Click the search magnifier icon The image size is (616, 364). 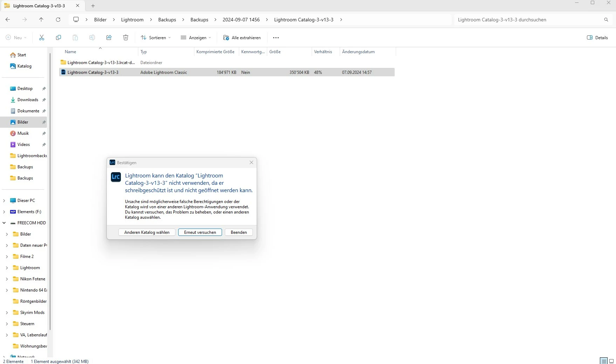pos(606,20)
